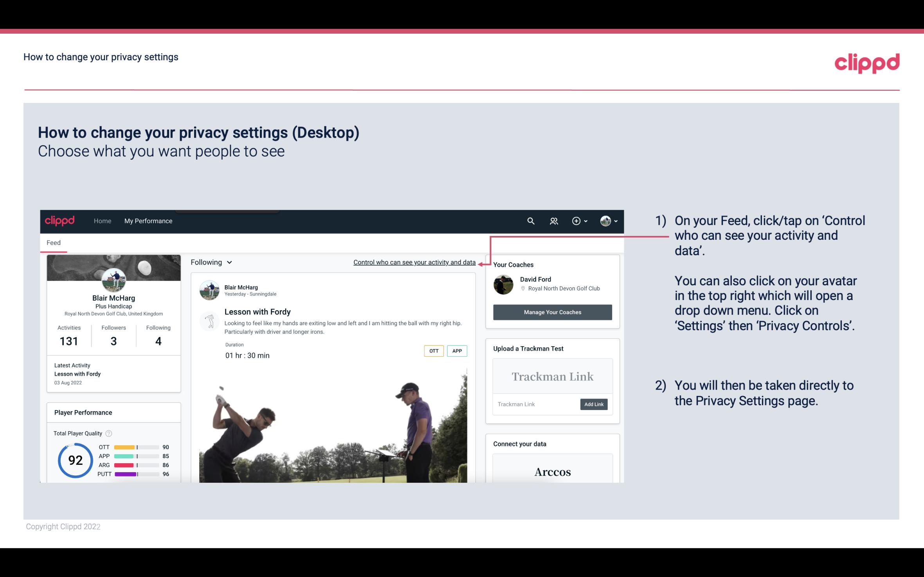
Task: Expand the Feed section header
Action: coord(53,243)
